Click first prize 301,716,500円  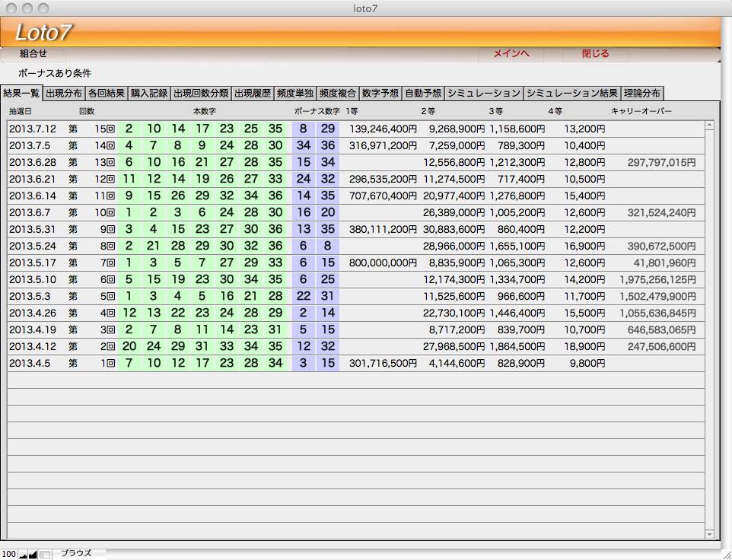coord(383,363)
